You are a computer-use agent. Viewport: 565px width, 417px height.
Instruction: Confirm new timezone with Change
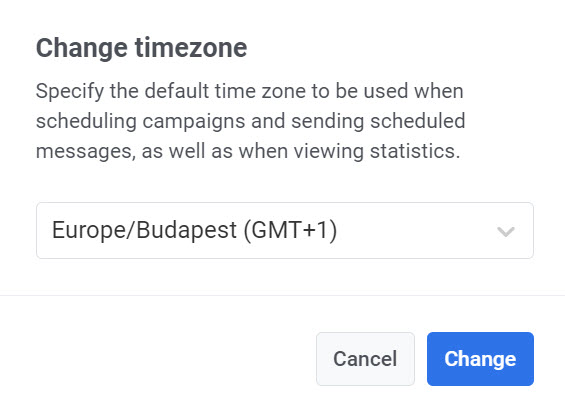tap(480, 359)
